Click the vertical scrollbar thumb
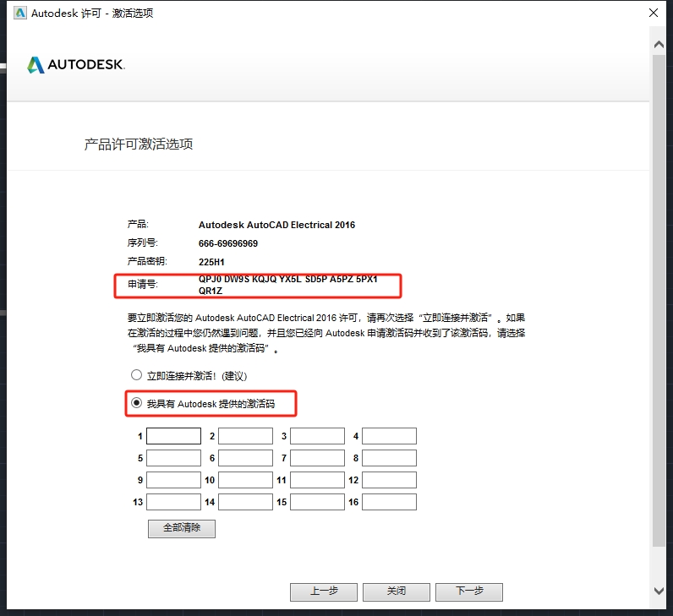The height and width of the screenshot is (616, 673). pyautogui.click(x=659, y=300)
